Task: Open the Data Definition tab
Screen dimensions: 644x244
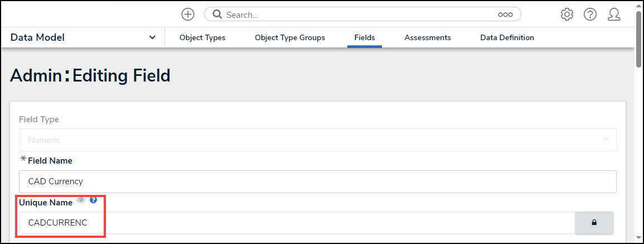Action: coord(507,38)
